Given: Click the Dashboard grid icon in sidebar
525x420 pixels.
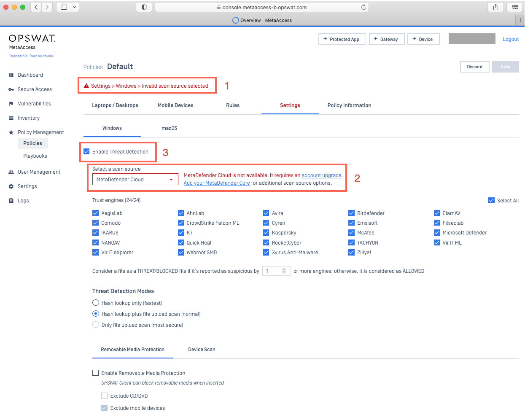Looking at the screenshot, I should tap(11, 75).
